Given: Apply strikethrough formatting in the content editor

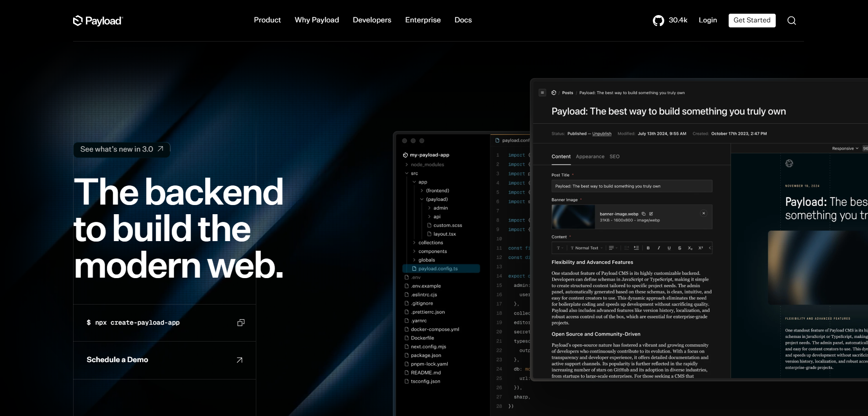Looking at the screenshot, I should point(680,248).
